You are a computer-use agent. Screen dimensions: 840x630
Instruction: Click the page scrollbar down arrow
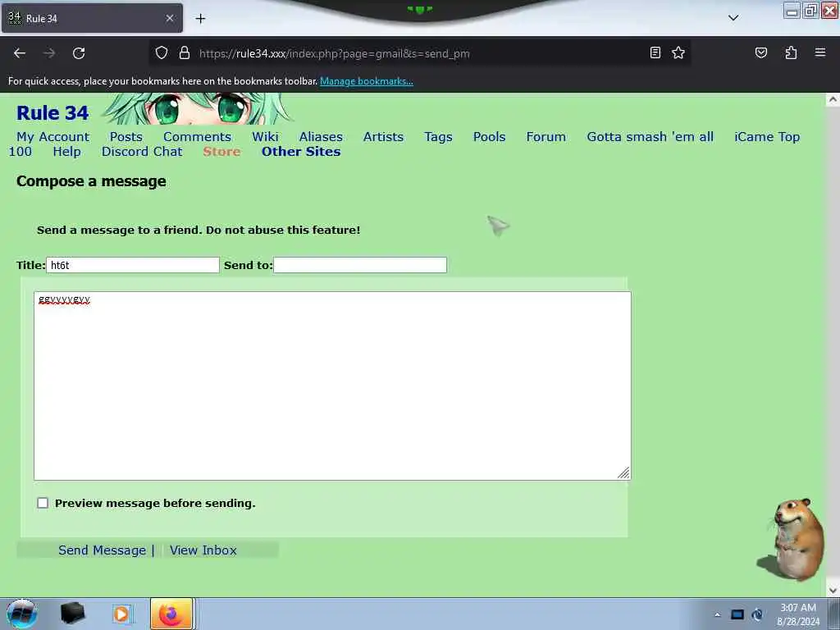click(x=833, y=591)
